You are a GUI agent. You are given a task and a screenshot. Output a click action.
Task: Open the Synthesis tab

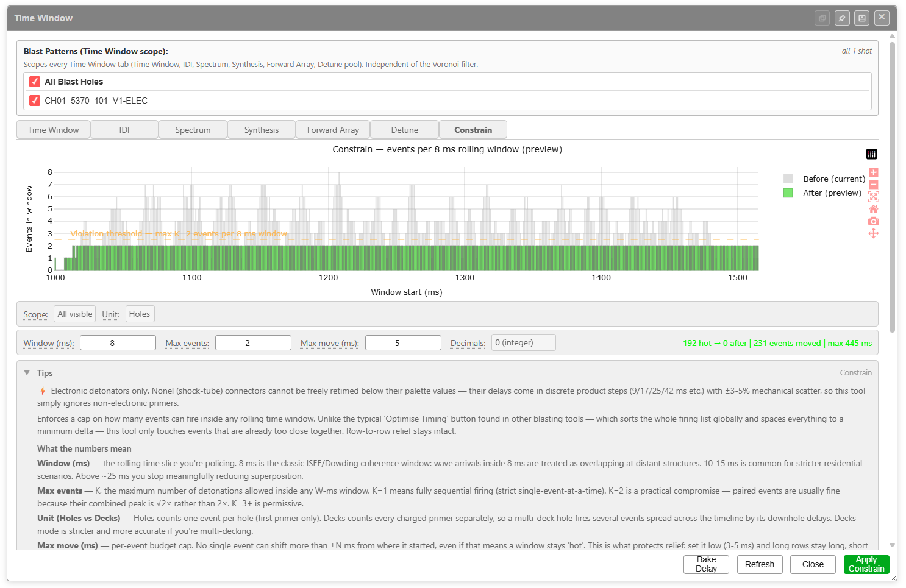tap(262, 130)
